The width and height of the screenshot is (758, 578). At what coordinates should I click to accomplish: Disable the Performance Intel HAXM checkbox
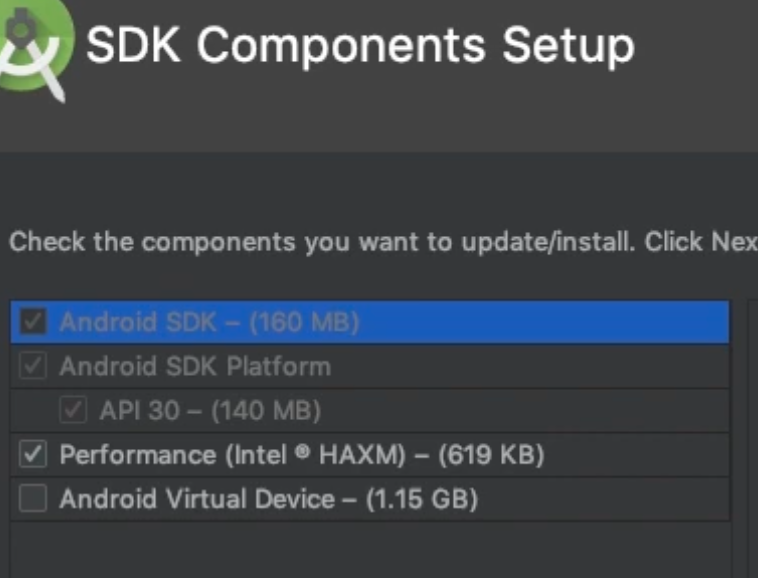coord(34,455)
